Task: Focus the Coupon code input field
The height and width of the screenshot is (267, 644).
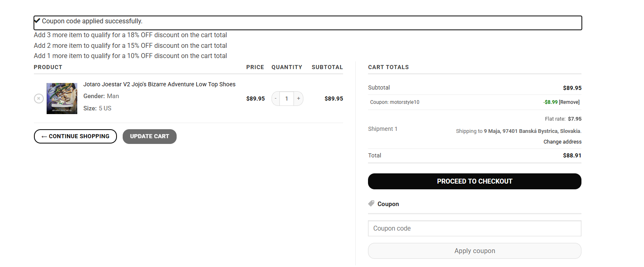Action: click(475, 229)
